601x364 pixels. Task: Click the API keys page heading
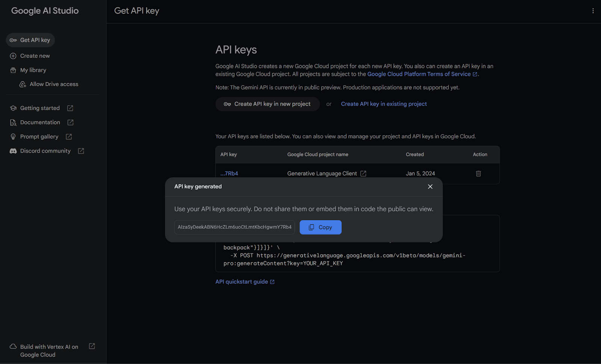tap(236, 50)
